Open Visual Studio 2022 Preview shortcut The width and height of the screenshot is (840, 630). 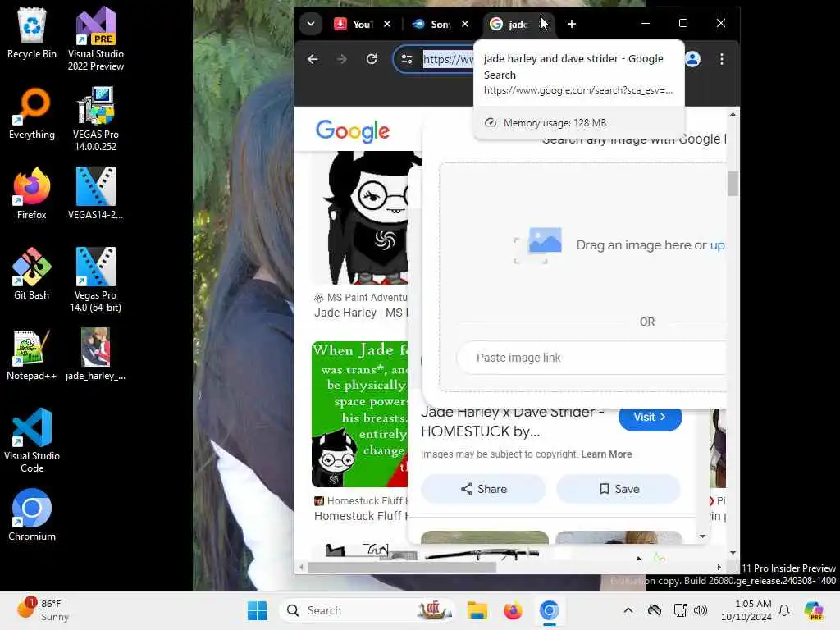[x=95, y=39]
